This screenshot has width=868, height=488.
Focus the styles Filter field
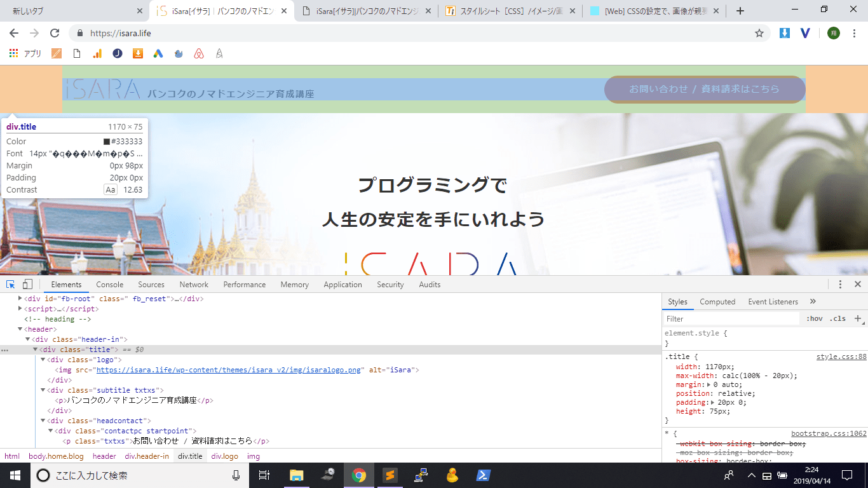point(731,318)
